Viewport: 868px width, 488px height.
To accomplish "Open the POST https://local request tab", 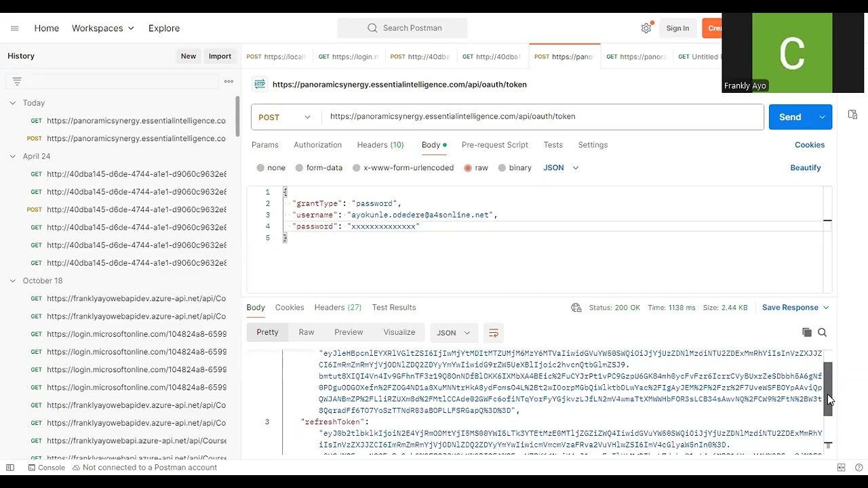I will 276,57.
